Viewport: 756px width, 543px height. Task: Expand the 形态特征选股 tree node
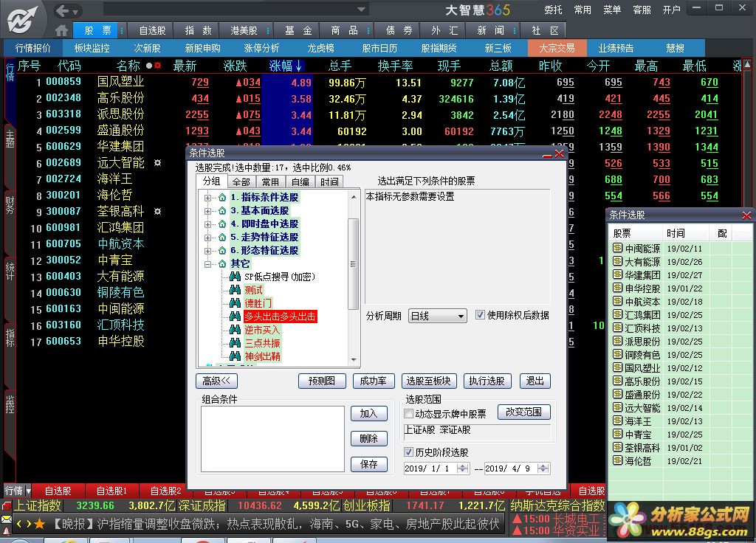(x=207, y=251)
